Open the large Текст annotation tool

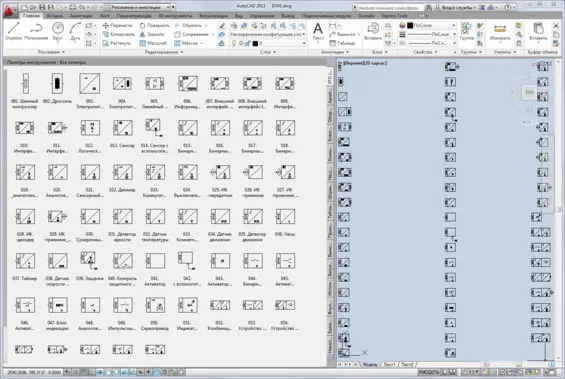pos(318,31)
